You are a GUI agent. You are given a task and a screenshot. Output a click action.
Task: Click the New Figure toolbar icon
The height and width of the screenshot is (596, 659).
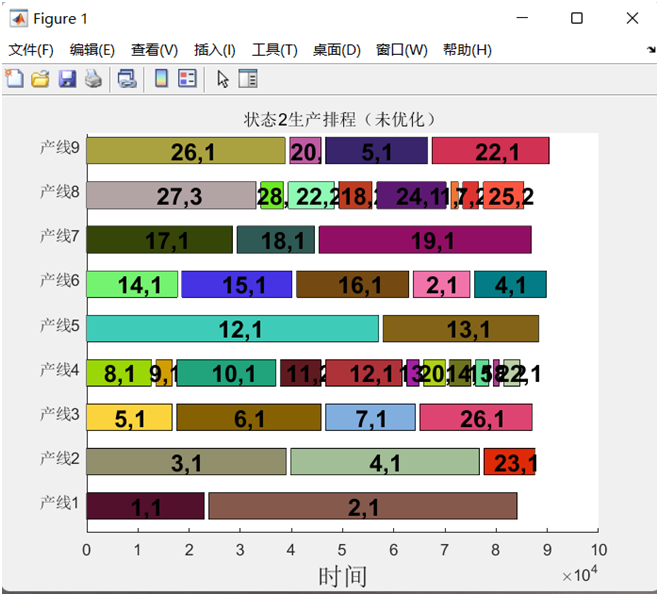pyautogui.click(x=15, y=79)
